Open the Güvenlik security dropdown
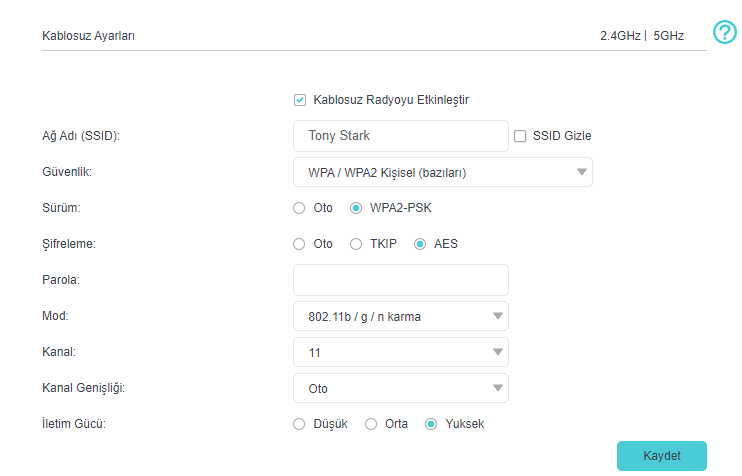 click(x=442, y=172)
